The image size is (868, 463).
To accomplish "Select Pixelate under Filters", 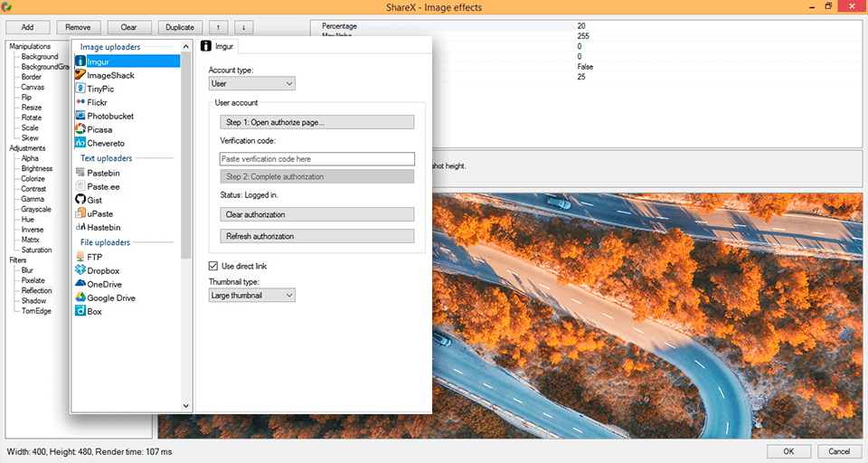I will point(33,280).
